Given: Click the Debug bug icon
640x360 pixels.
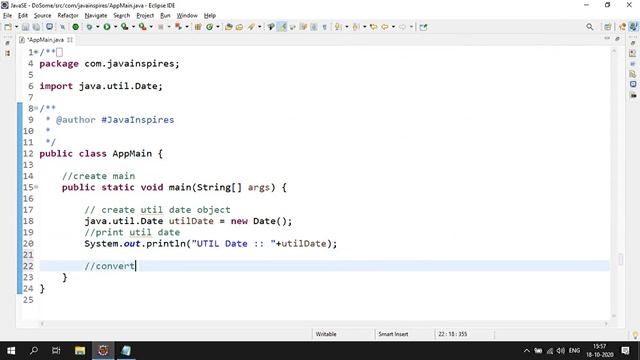Looking at the screenshot, I should pos(89,27).
